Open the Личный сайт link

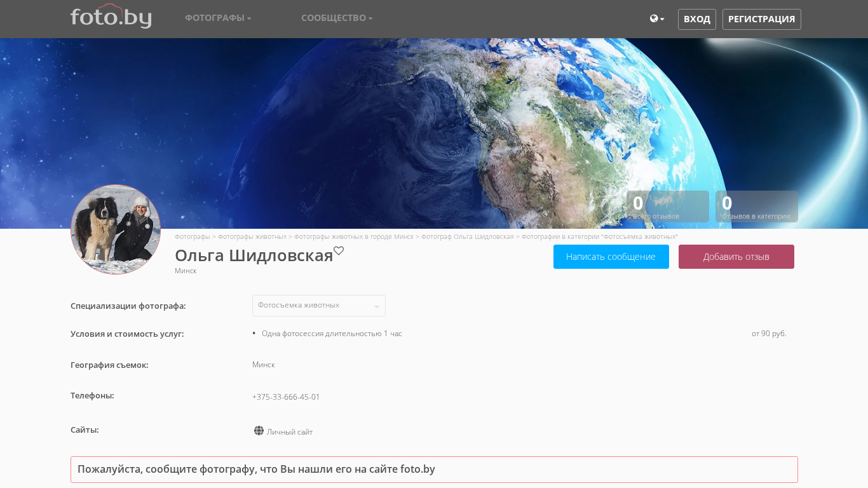[290, 432]
